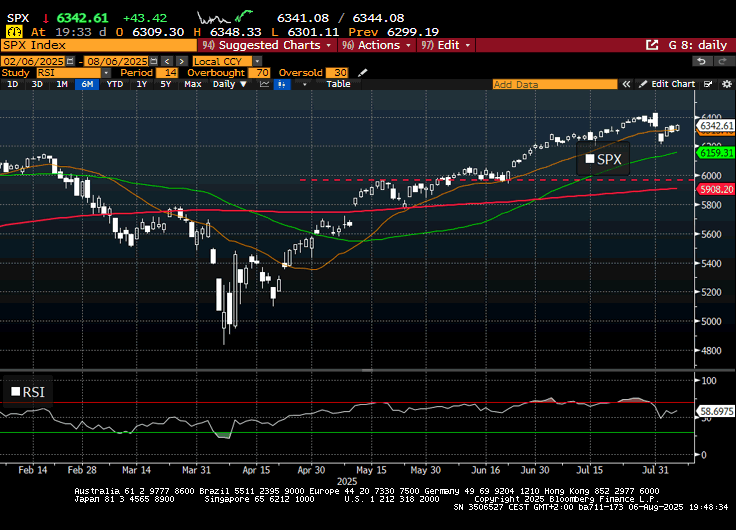The image size is (736, 530).
Task: Click the red 5908.20 moving average label
Action: [716, 189]
